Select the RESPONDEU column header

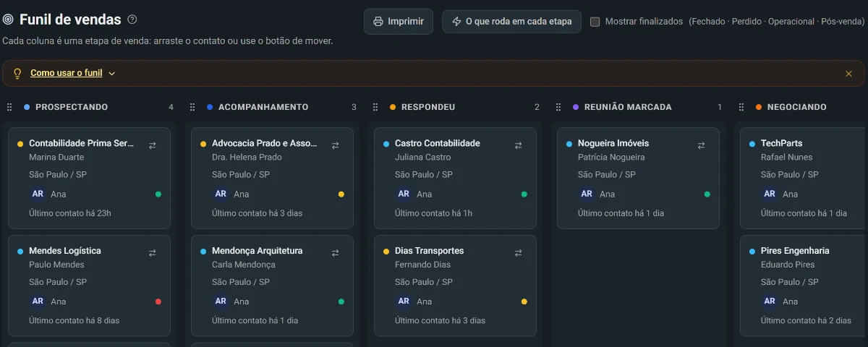[x=428, y=107]
